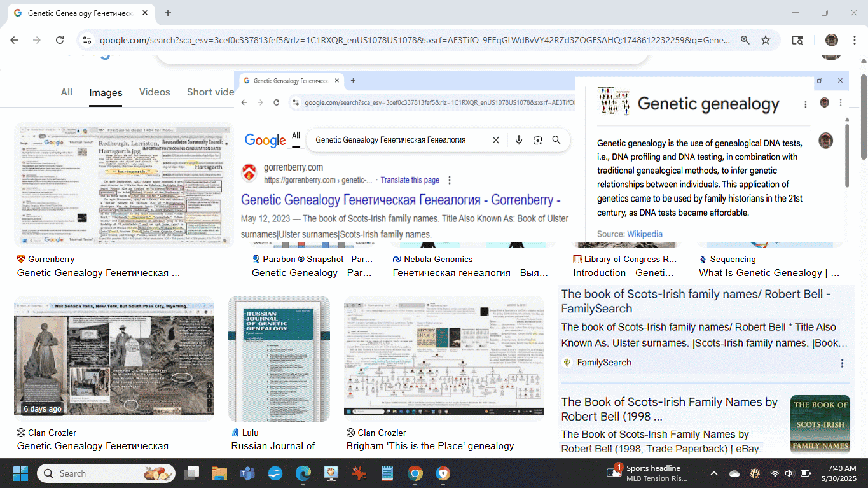Click the magnifier search submit icon
The width and height of the screenshot is (868, 488).
coord(556,140)
